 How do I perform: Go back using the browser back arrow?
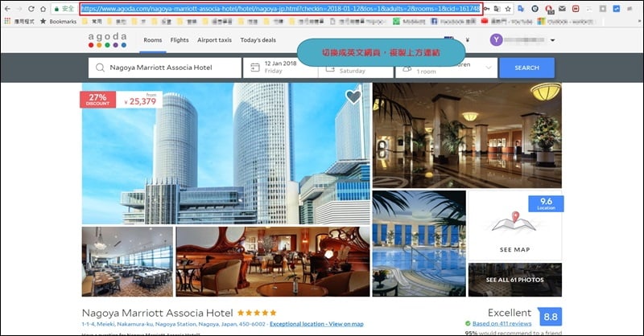point(7,9)
